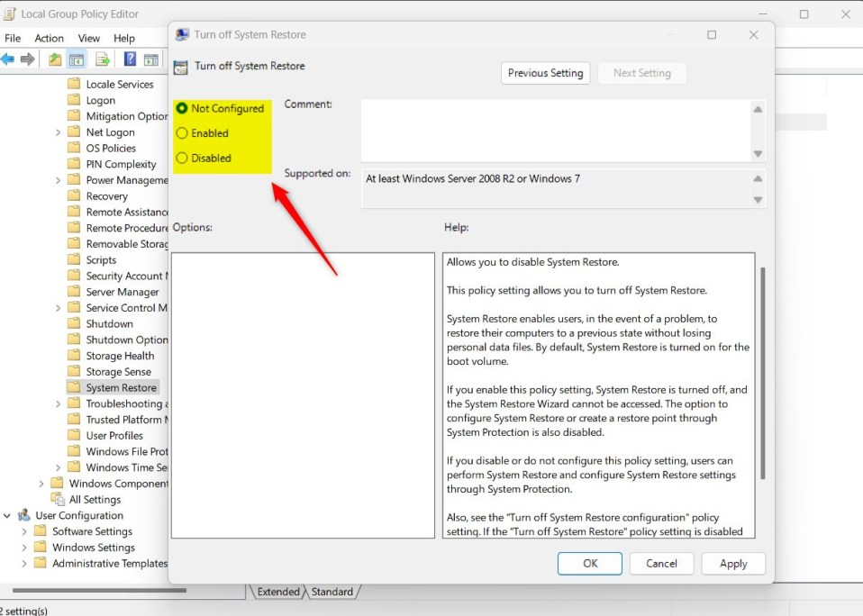The image size is (863, 616).
Task: Expand the Windows Components node
Action: (x=41, y=484)
